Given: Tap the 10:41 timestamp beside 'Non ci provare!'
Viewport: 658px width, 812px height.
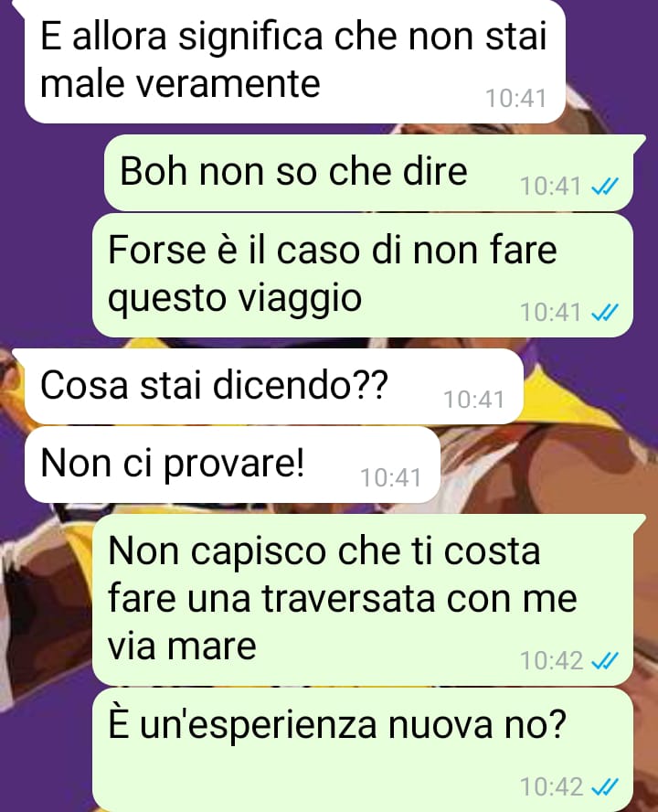Looking at the screenshot, I should pyautogui.click(x=390, y=478).
